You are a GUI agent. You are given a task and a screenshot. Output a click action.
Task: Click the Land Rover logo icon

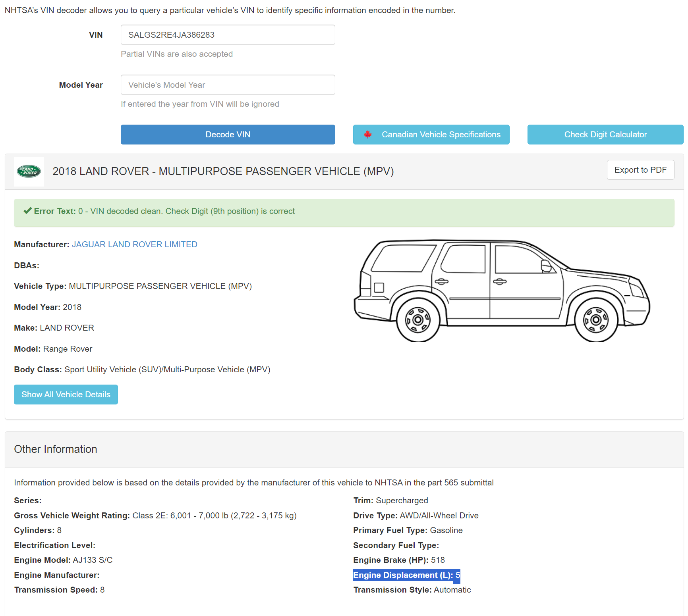click(29, 171)
